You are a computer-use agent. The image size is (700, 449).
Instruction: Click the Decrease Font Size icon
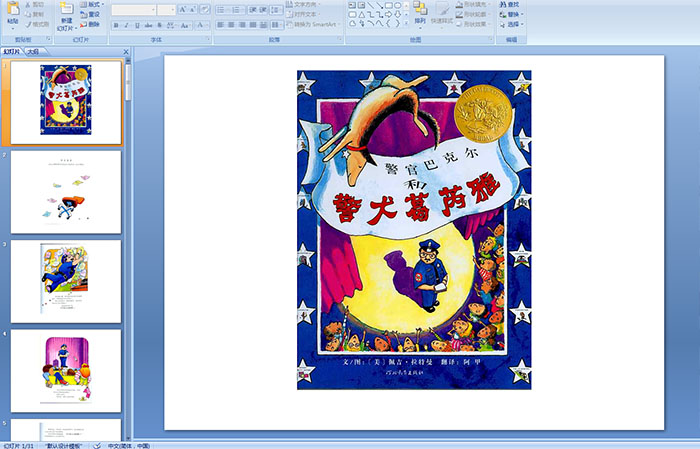point(192,9)
